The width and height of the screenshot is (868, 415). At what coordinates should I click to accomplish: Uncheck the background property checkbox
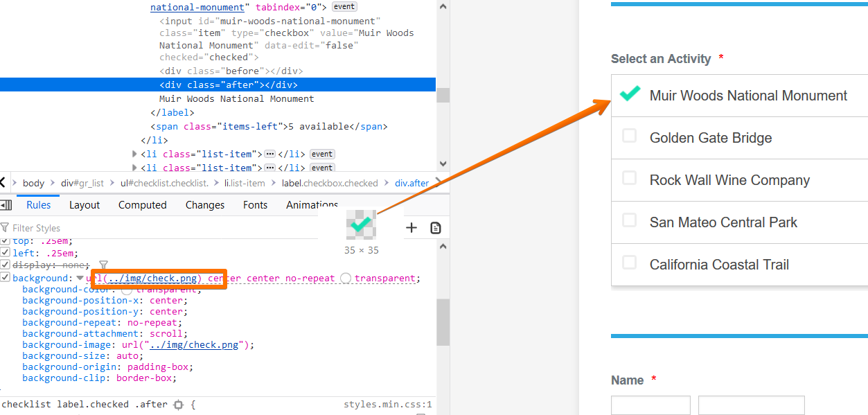tap(5, 278)
